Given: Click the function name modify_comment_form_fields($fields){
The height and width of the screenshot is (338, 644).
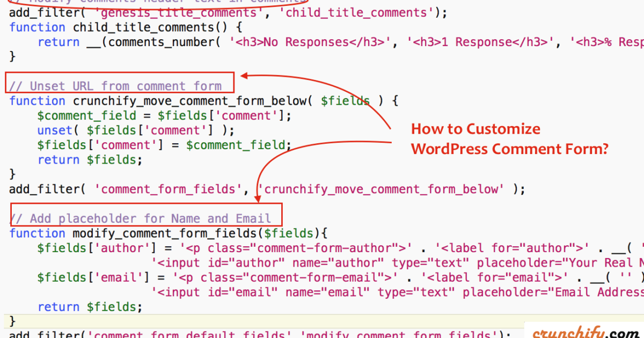Looking at the screenshot, I should tap(200, 233).
